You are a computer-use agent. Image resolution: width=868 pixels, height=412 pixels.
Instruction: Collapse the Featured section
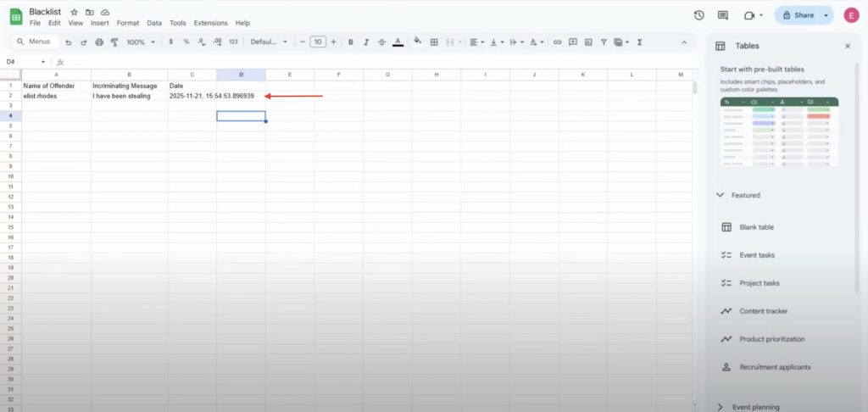click(x=721, y=195)
